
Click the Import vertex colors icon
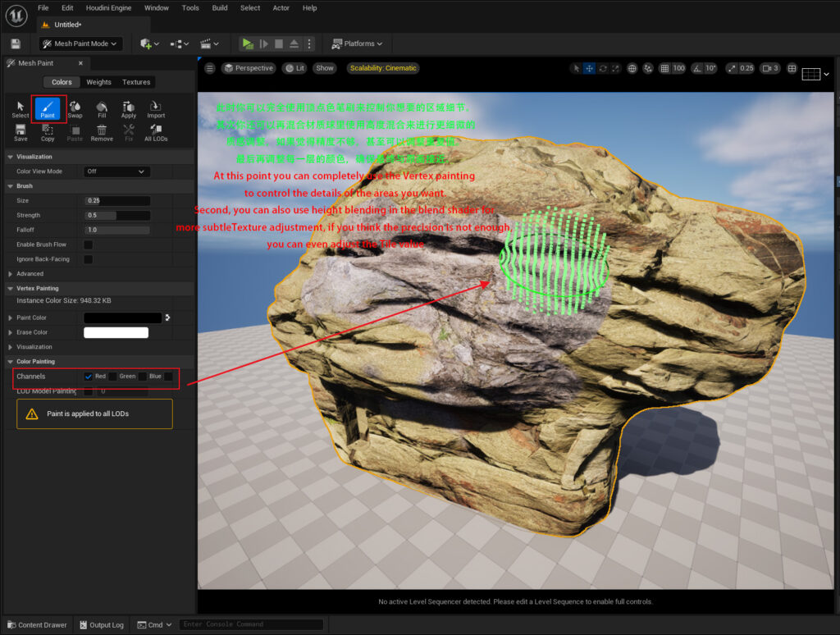coord(156,108)
